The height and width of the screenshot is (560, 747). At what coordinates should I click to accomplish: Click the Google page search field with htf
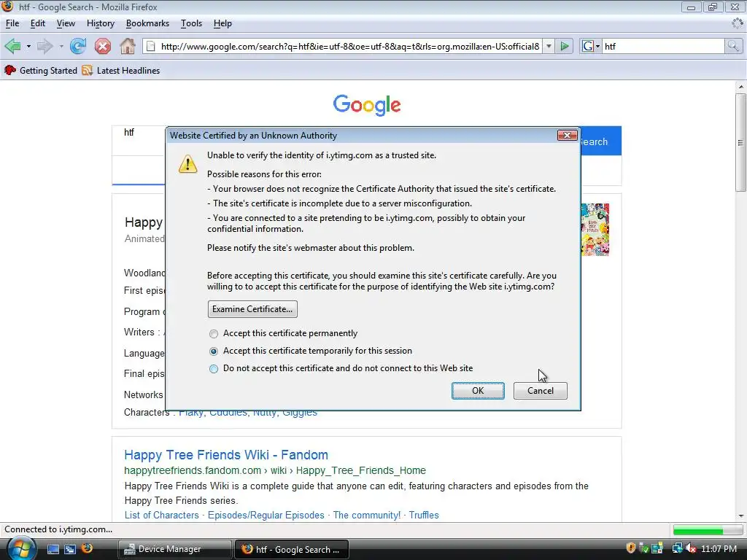[x=139, y=141]
